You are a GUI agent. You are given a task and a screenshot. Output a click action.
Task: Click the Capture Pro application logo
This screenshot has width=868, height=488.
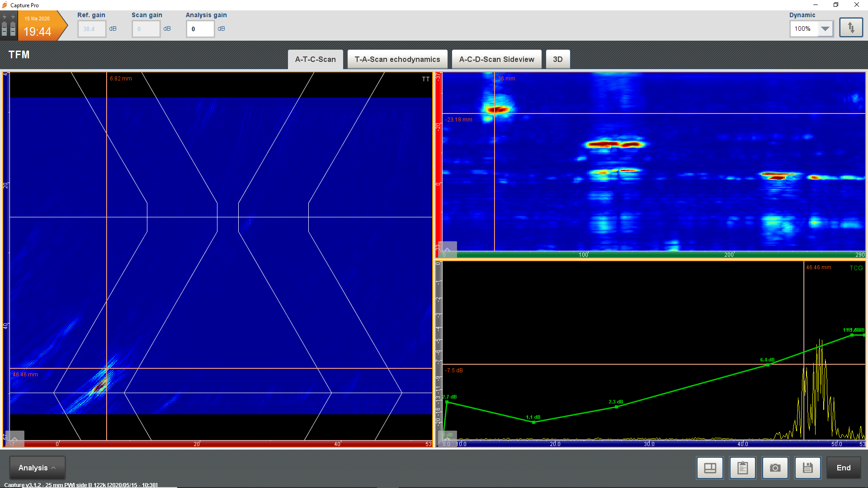click(x=5, y=5)
